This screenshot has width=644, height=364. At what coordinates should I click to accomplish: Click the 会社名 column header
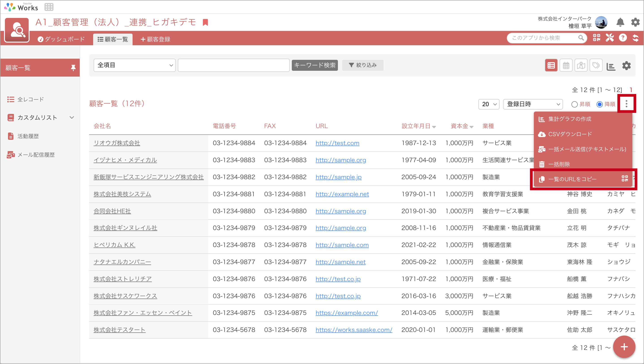[x=102, y=126]
